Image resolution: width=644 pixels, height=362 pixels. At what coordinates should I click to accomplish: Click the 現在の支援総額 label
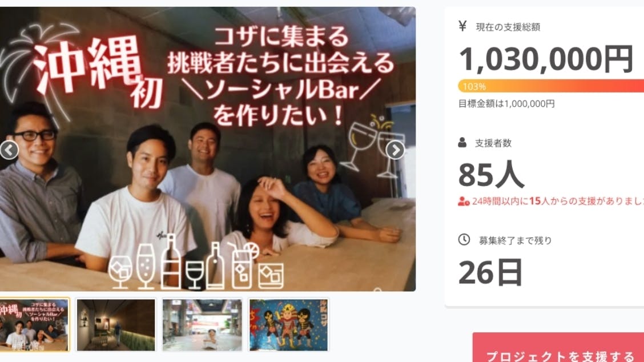pyautogui.click(x=508, y=27)
